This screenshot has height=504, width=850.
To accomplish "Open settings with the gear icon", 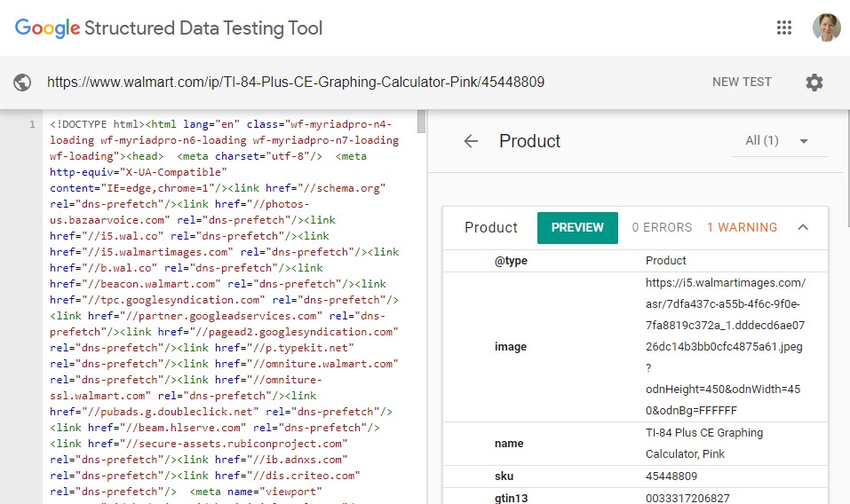I will (x=814, y=83).
